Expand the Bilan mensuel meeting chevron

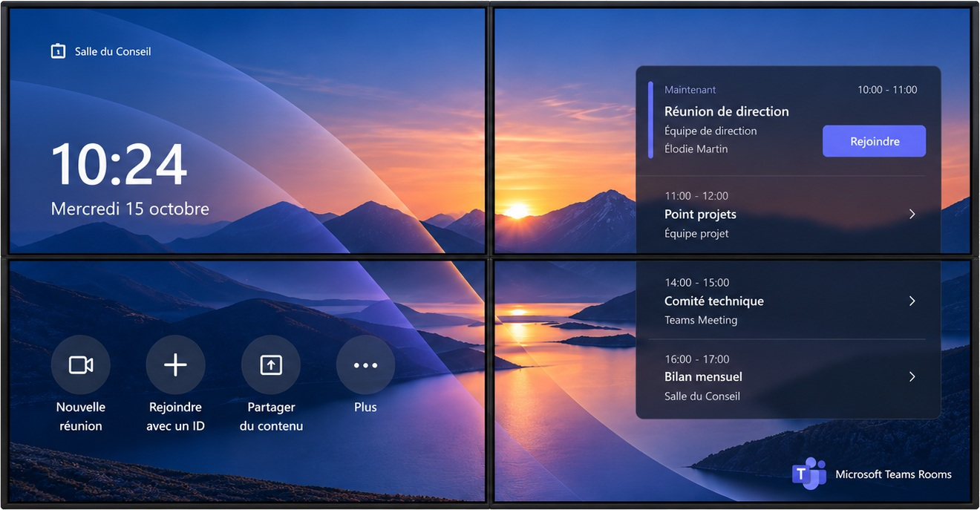[x=912, y=376]
